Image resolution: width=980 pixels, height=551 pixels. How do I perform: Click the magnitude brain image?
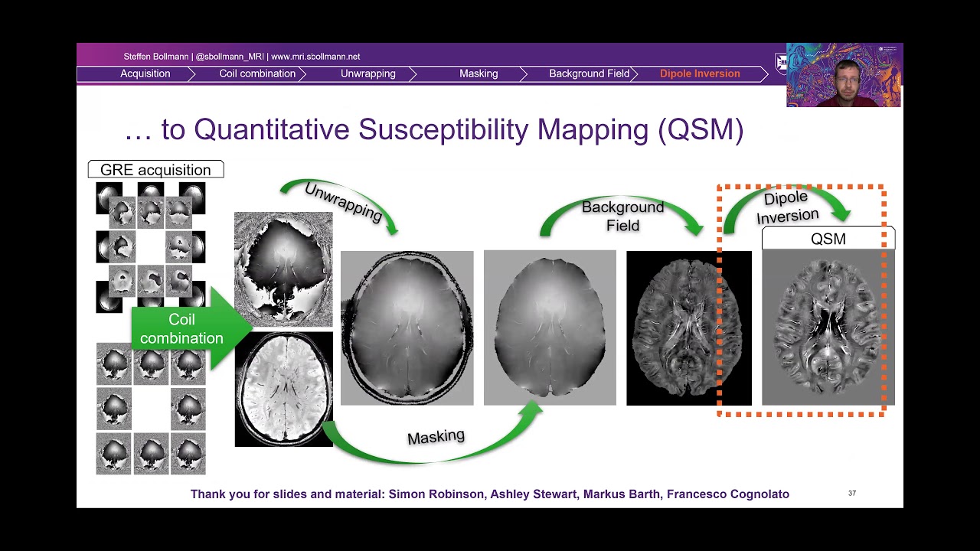click(x=283, y=389)
